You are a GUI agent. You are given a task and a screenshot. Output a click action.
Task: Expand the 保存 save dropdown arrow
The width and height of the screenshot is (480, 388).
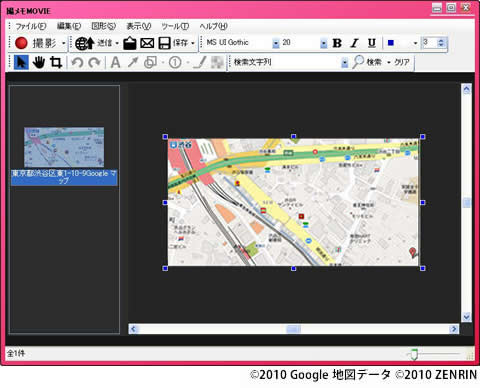pyautogui.click(x=193, y=43)
